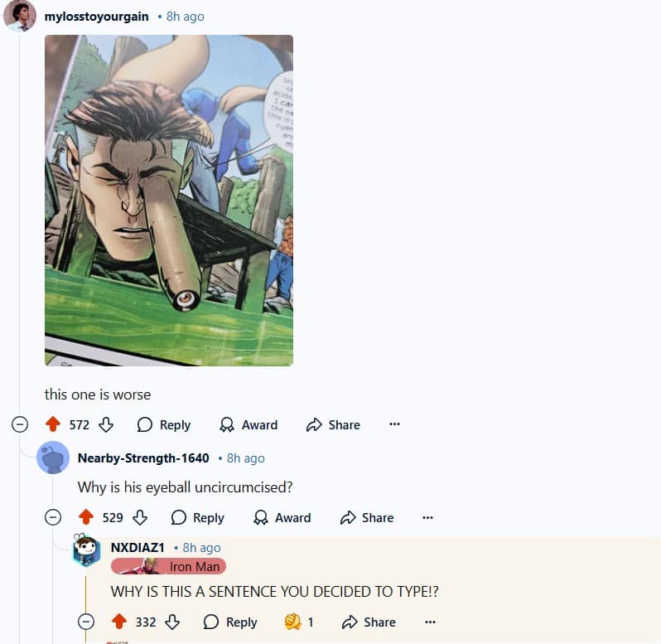Image resolution: width=661 pixels, height=644 pixels.
Task: Open more options on the 572-point comment
Action: pyautogui.click(x=394, y=424)
